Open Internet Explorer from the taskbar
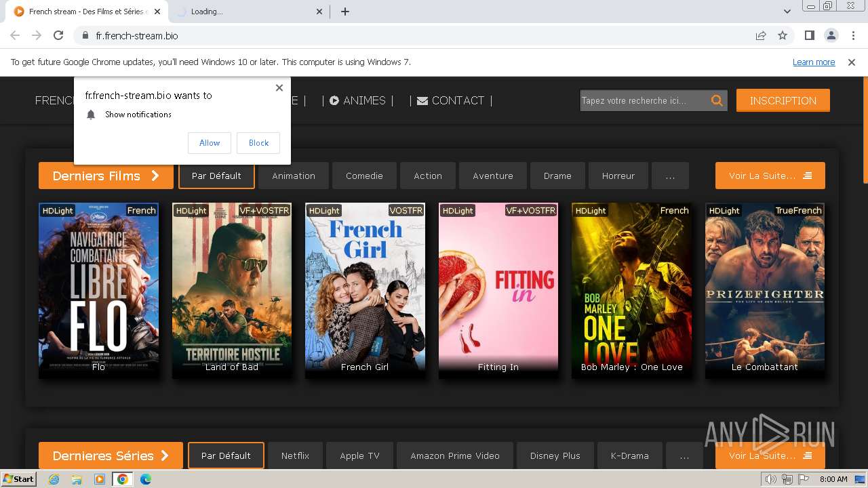 (54, 479)
